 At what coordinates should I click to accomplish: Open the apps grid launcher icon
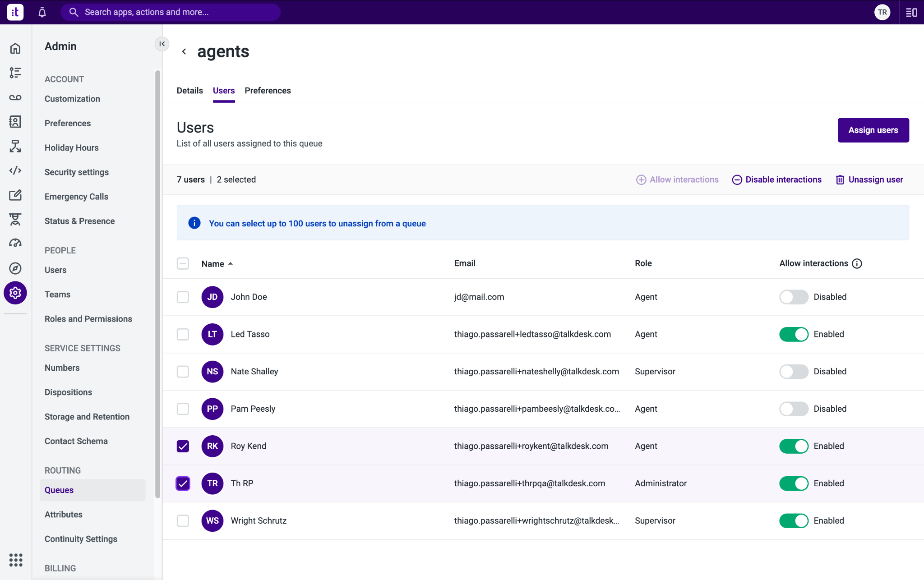[16, 560]
